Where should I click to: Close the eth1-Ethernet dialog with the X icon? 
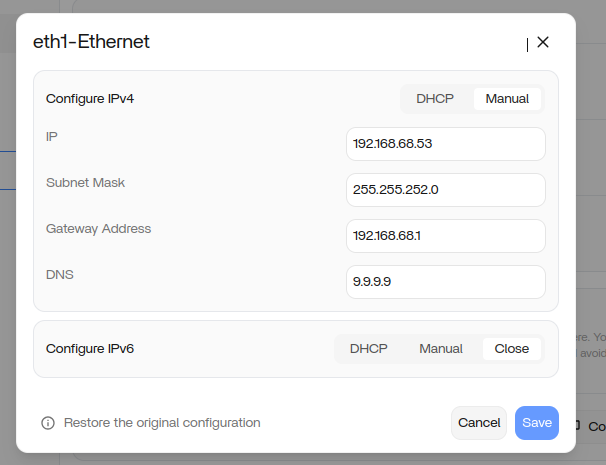coord(543,42)
